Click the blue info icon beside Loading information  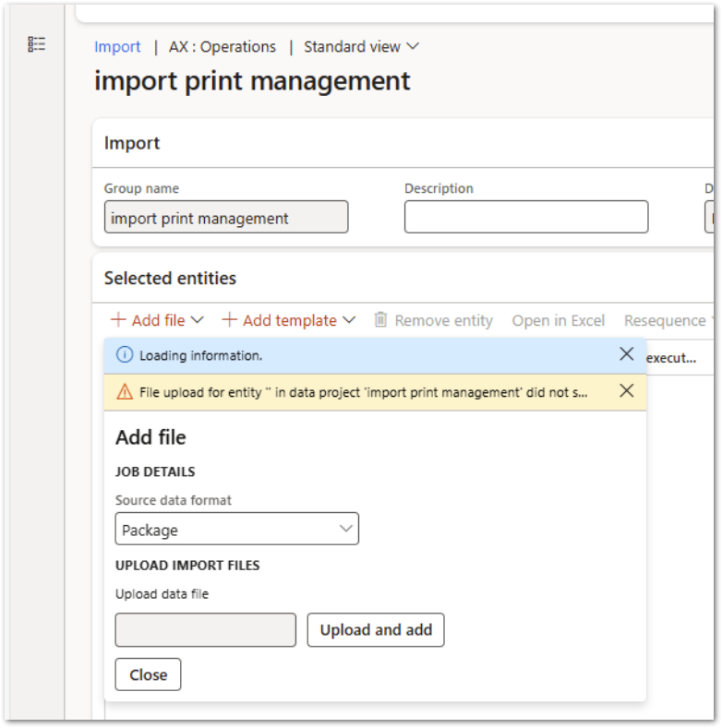[x=125, y=355]
